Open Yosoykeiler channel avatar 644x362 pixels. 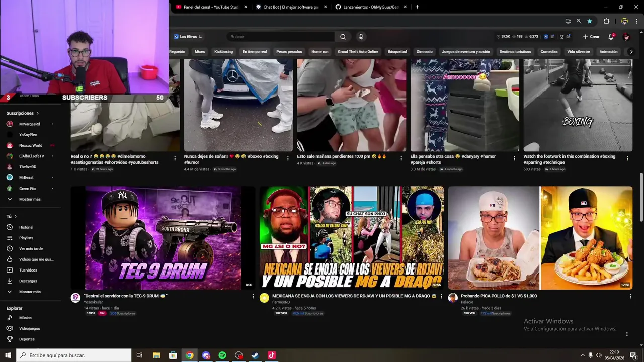pos(75,298)
